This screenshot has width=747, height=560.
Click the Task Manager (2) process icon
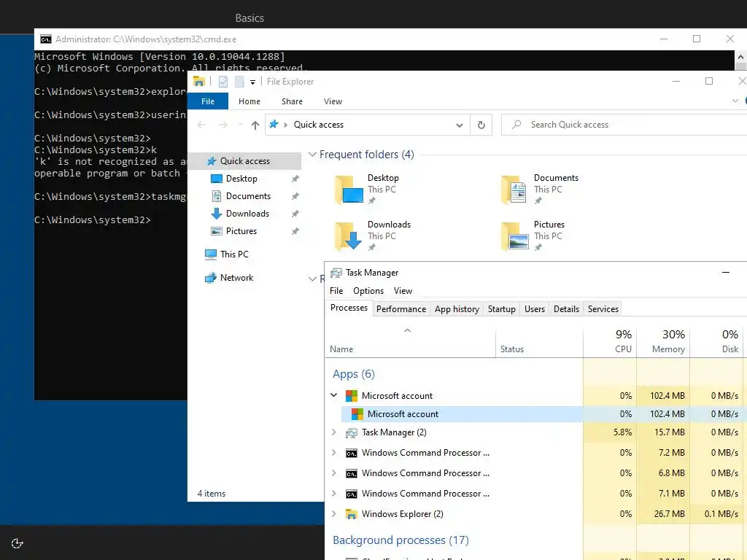(352, 432)
